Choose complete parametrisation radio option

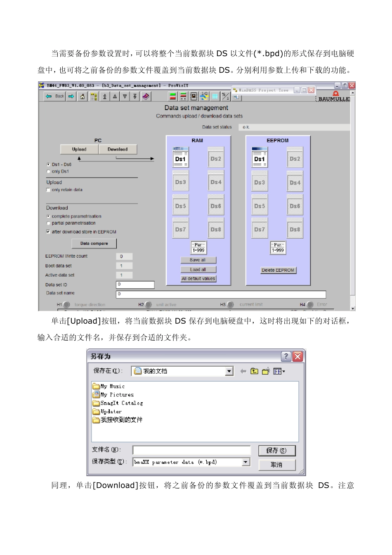(x=48, y=216)
